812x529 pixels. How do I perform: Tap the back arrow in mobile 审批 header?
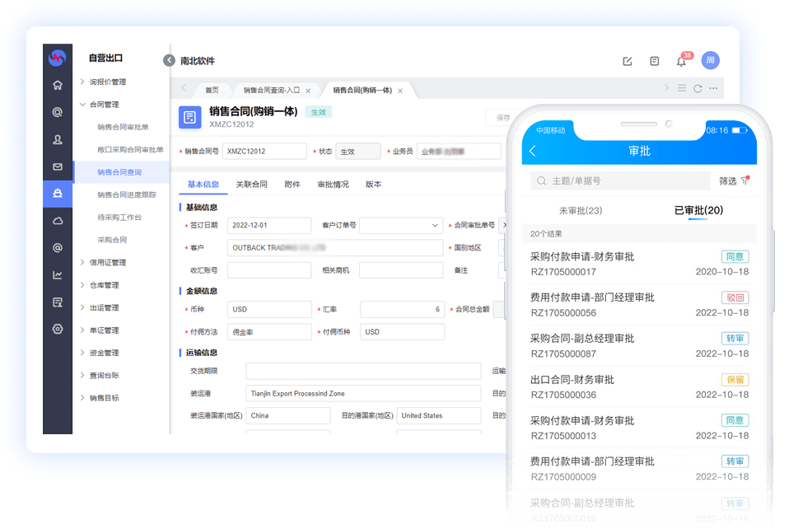[533, 151]
